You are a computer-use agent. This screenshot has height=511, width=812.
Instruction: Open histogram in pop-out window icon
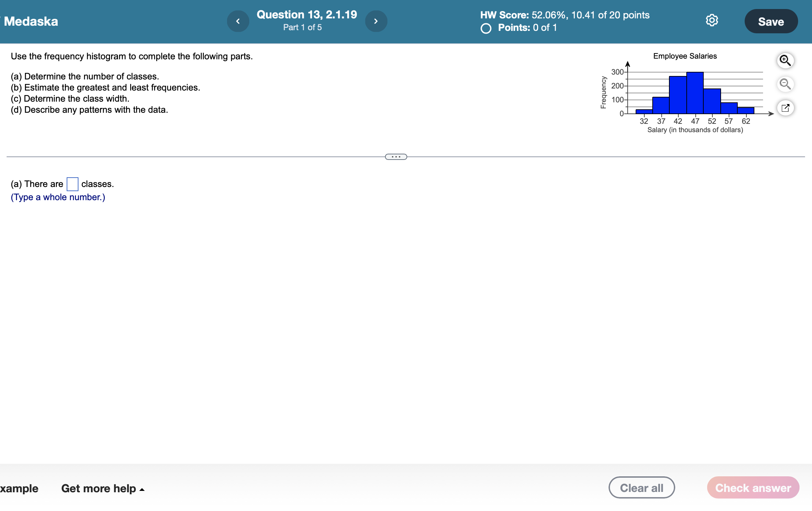[785, 108]
